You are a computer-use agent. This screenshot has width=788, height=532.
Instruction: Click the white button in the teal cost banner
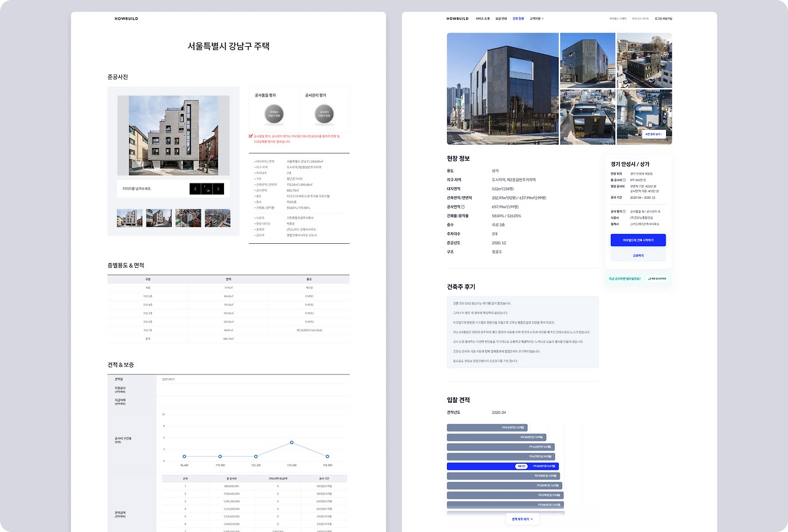click(657, 278)
